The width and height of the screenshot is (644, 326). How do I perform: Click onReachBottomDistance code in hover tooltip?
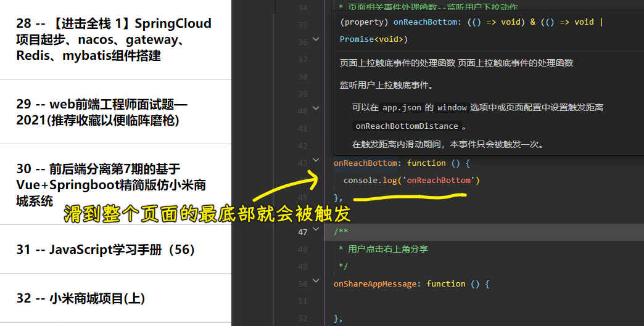coord(407,126)
